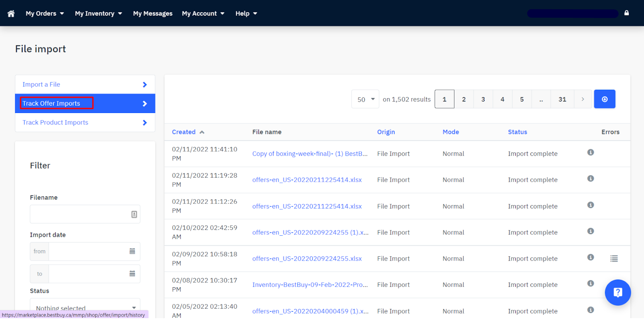This screenshot has height=321, width=644.
Task: Open offers-en_US-20220209224255 (1).x... file link
Action: click(x=310, y=233)
